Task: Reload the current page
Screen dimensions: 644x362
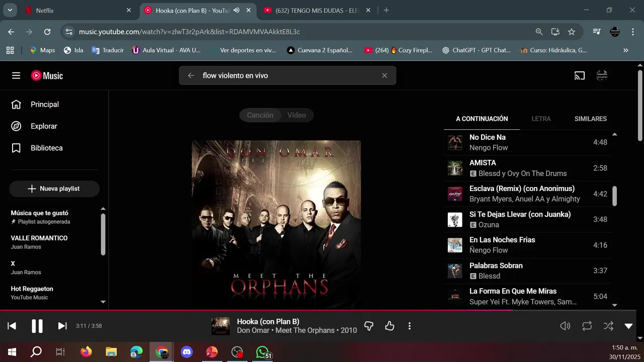Action: tap(47, 32)
